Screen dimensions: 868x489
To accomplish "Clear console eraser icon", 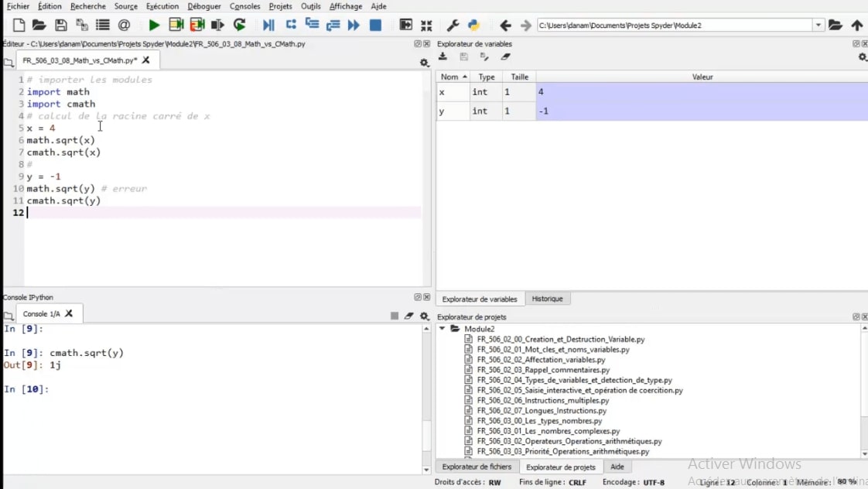I will click(409, 316).
